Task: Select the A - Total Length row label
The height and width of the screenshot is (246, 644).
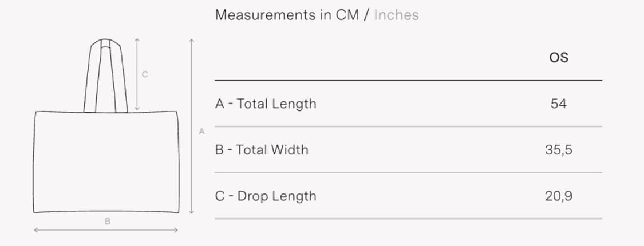Action: (x=266, y=104)
